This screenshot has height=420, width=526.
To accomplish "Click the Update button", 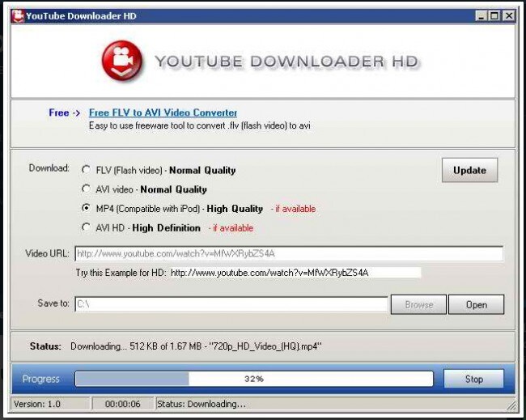I will 469,170.
